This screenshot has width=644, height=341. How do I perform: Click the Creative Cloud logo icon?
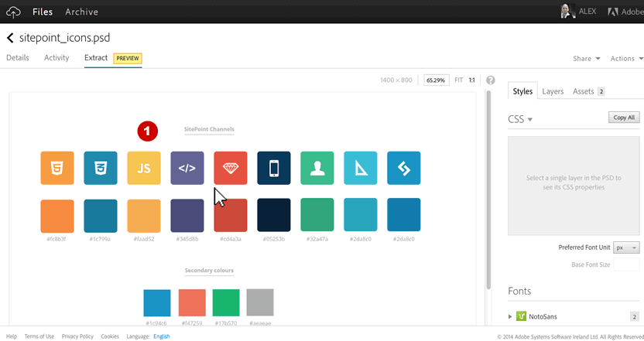click(x=13, y=12)
